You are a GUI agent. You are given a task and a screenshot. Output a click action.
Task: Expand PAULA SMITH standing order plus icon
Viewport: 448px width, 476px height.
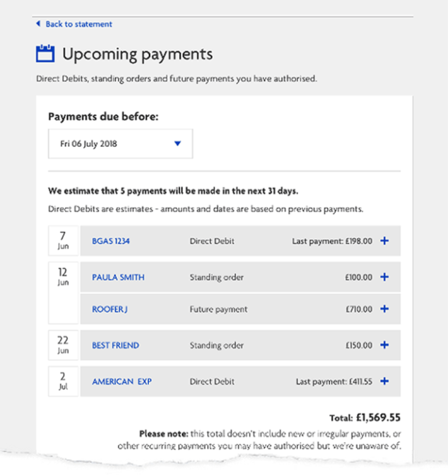pos(384,277)
